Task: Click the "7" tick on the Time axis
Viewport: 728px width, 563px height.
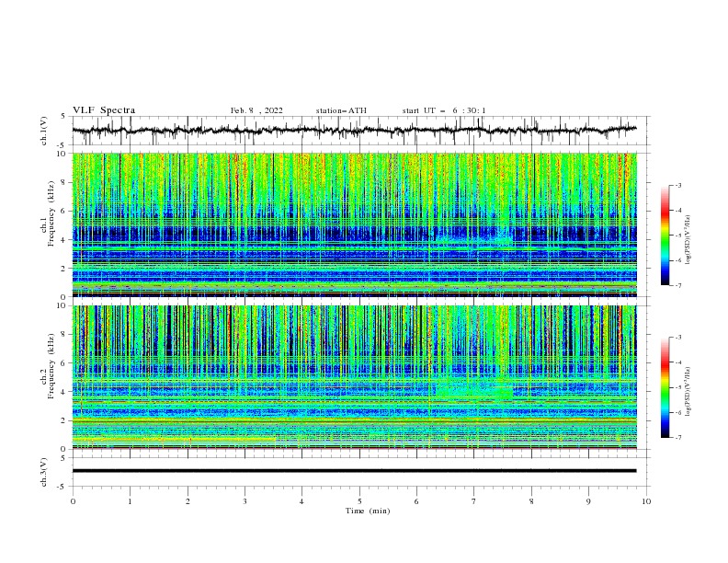Action: (x=474, y=501)
